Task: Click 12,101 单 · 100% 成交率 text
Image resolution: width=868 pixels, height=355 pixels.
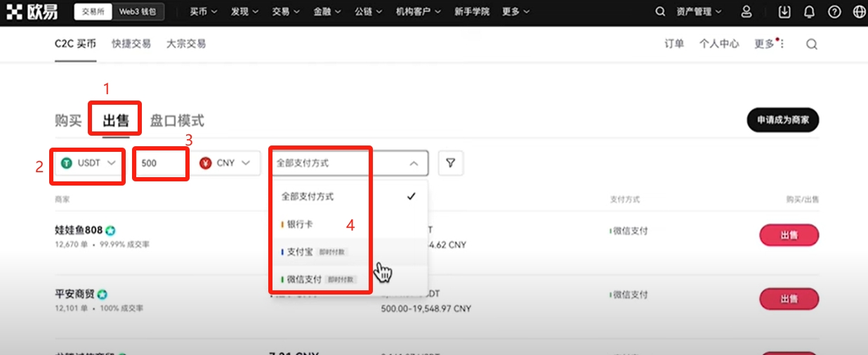Action: tap(99, 309)
